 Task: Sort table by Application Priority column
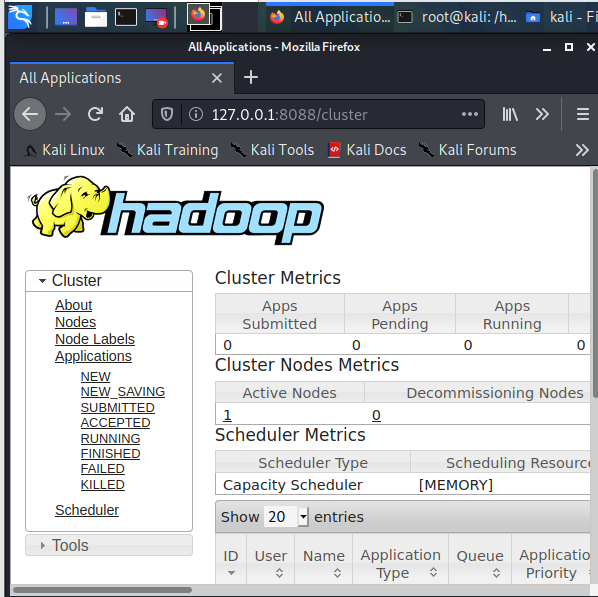click(x=551, y=559)
